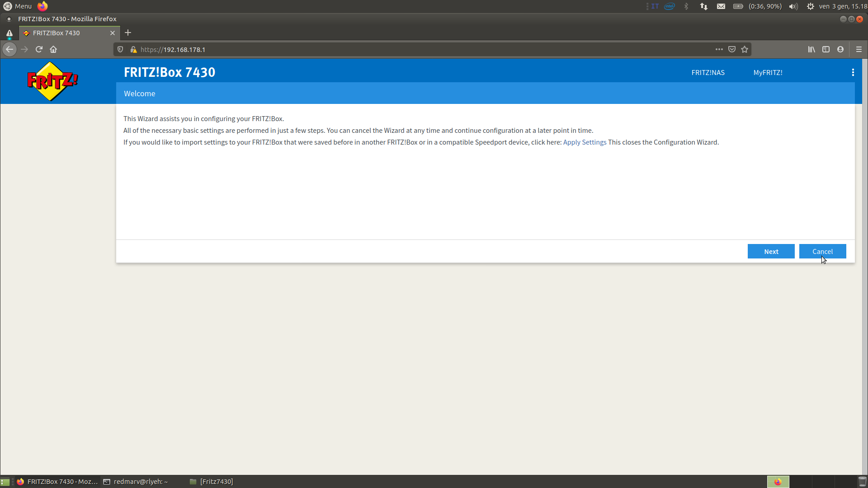Click the page vertical scrollbar

point(865,267)
